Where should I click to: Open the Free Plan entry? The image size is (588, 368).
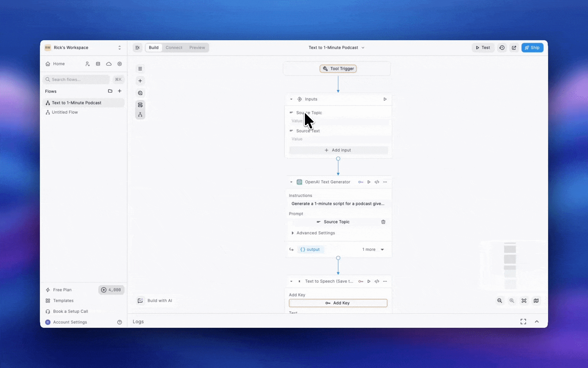pyautogui.click(x=59, y=290)
